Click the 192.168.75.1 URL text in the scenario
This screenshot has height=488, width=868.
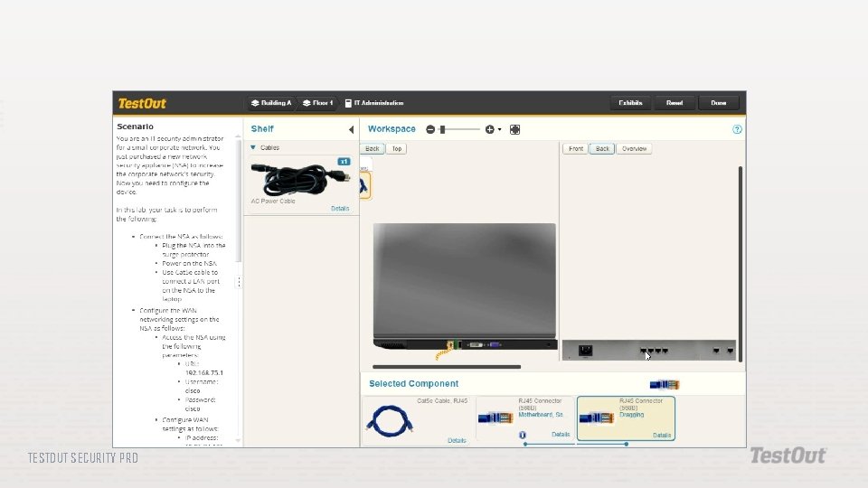[204, 373]
